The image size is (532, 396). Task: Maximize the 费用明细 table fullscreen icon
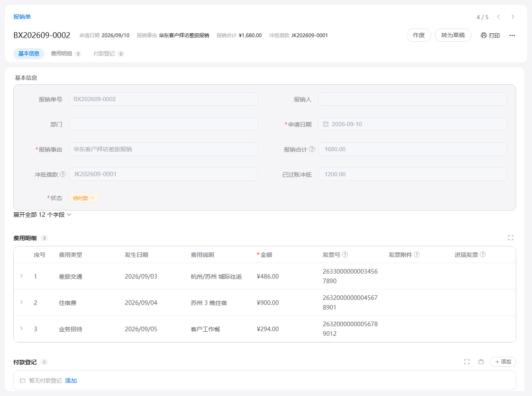point(510,238)
